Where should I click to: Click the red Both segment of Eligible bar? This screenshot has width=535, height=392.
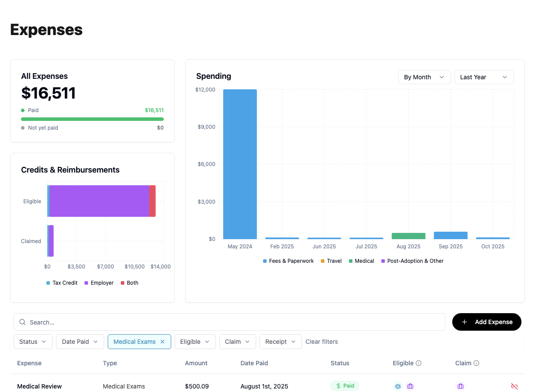click(152, 201)
